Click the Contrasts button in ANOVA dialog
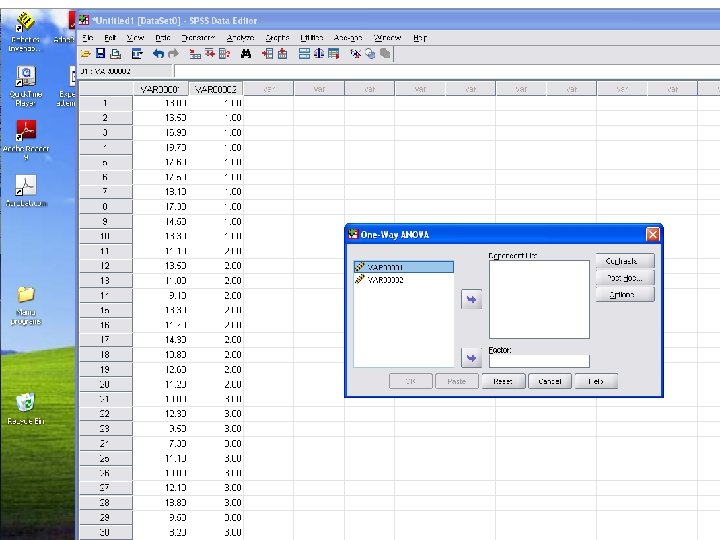Image resolution: width=720 pixels, height=540 pixels. [625, 261]
